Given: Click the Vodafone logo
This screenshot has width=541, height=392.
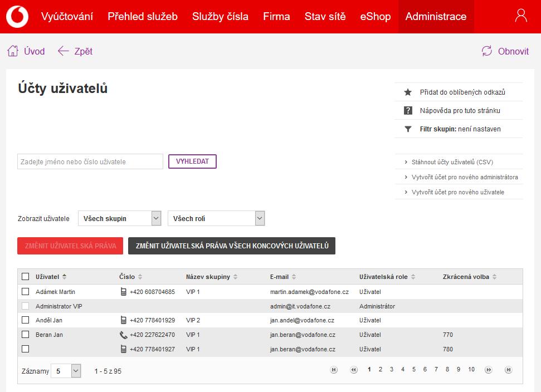Looking at the screenshot, I should click(17, 17).
